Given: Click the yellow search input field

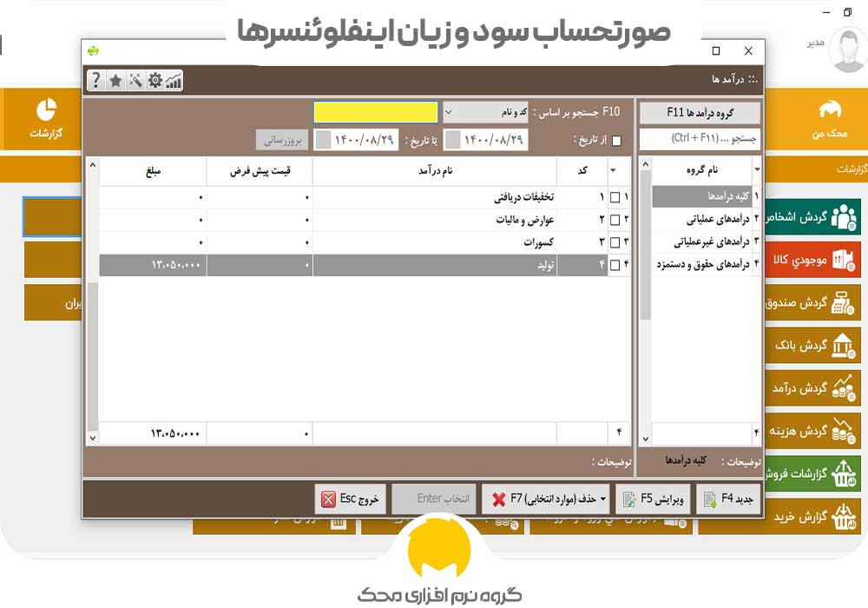Looking at the screenshot, I should [376, 112].
